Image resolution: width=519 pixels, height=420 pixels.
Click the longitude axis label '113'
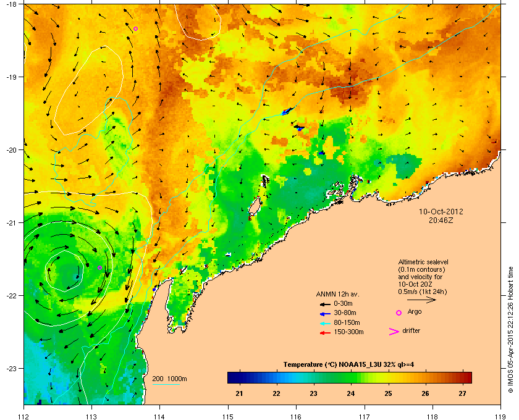[x=91, y=417]
